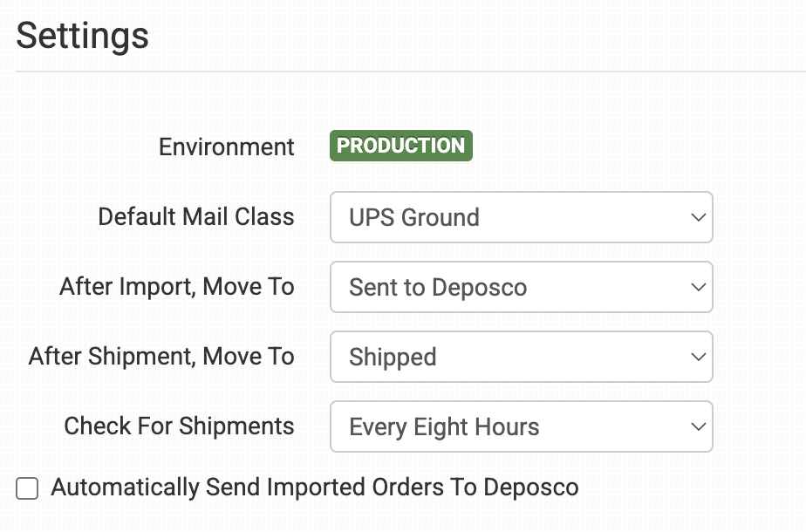Expand the After Shipment, Move To dropdown

pyautogui.click(x=521, y=357)
